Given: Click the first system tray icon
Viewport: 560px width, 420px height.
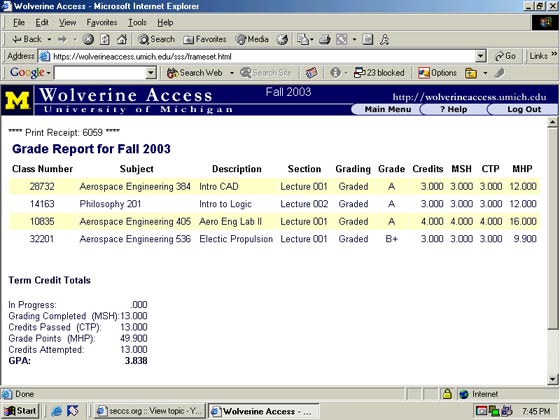Looking at the screenshot, I should (x=481, y=411).
